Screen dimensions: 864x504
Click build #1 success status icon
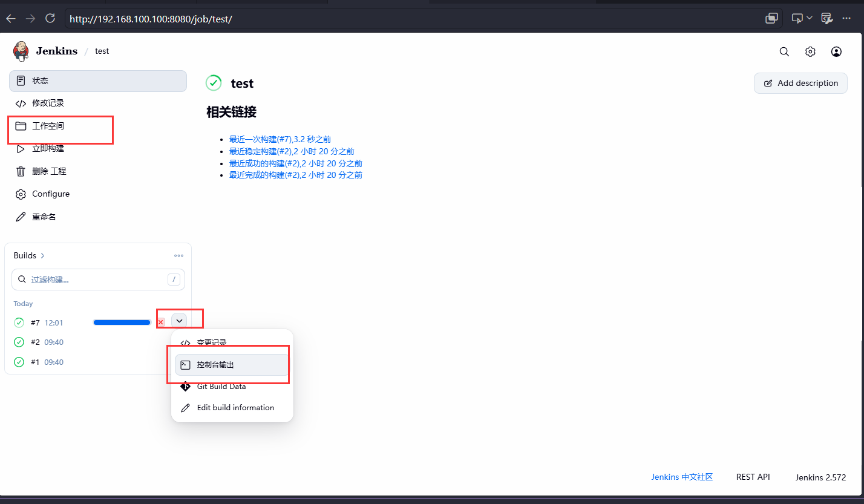19,362
